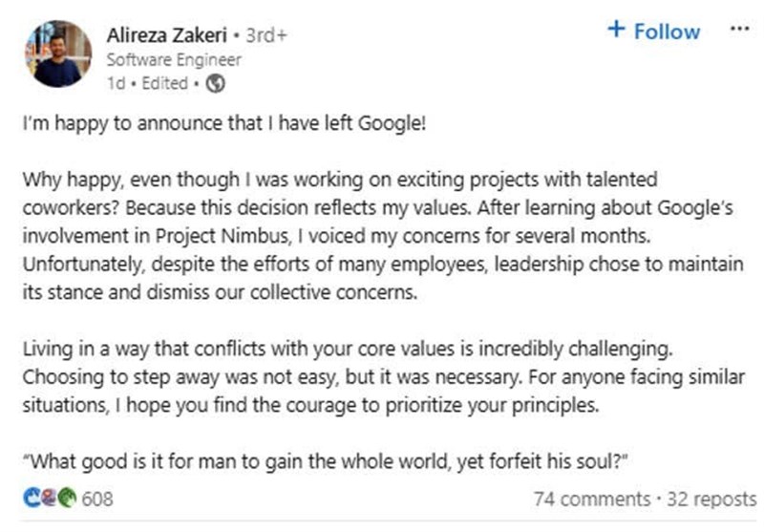Click the Software Engineer headline
This screenshot has height=532, width=764.
coord(173,60)
